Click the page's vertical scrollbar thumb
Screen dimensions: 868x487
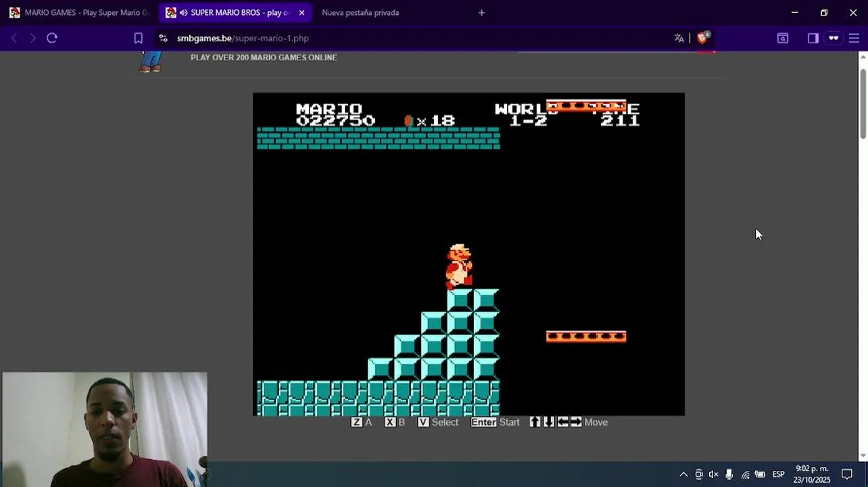863,103
